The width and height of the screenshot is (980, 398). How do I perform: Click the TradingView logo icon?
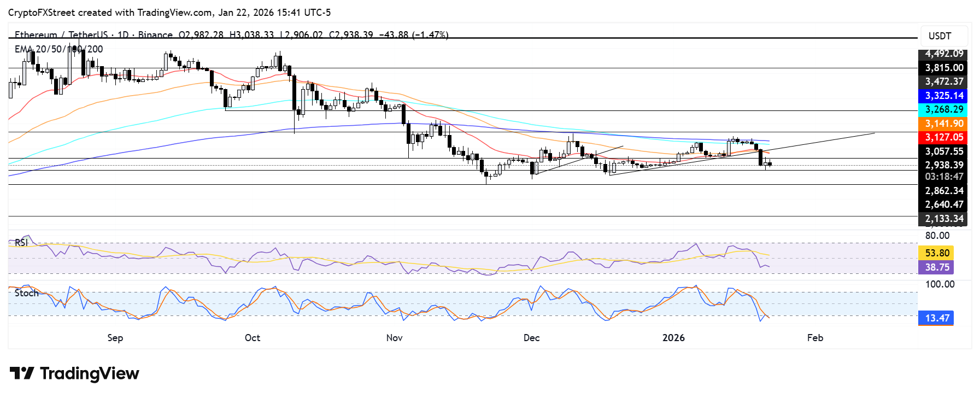[22, 374]
